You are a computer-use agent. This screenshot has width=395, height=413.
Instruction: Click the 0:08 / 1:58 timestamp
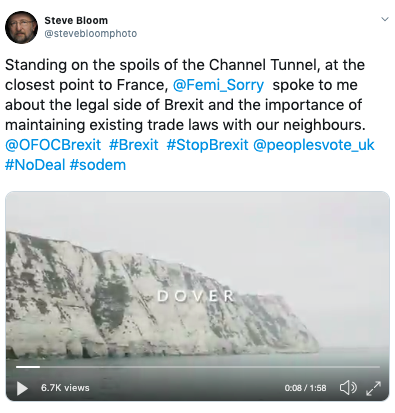point(305,388)
